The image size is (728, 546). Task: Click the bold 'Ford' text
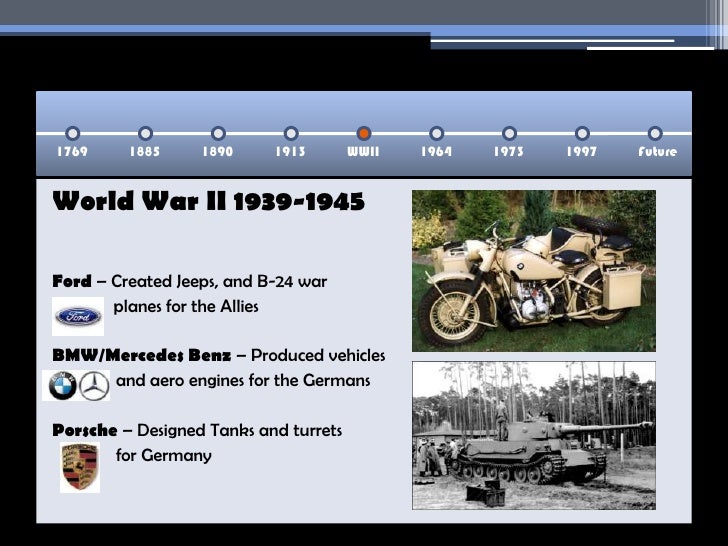coord(72,281)
